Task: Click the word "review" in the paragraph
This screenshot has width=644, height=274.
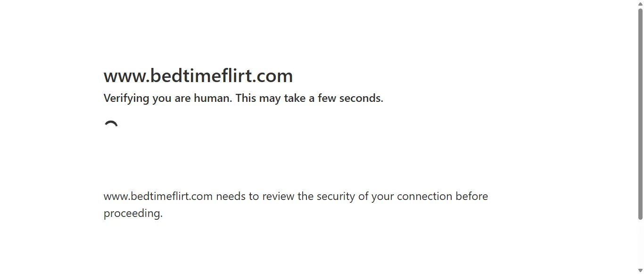Action: [278, 196]
